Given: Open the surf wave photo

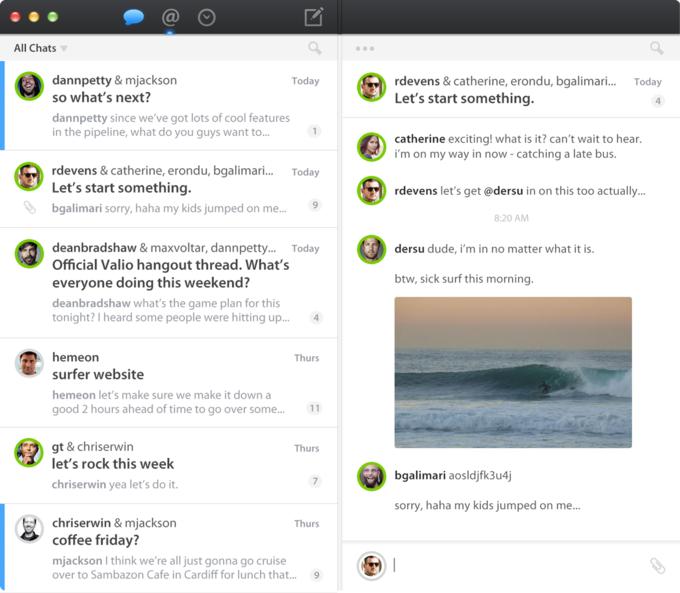Looking at the screenshot, I should 513,372.
